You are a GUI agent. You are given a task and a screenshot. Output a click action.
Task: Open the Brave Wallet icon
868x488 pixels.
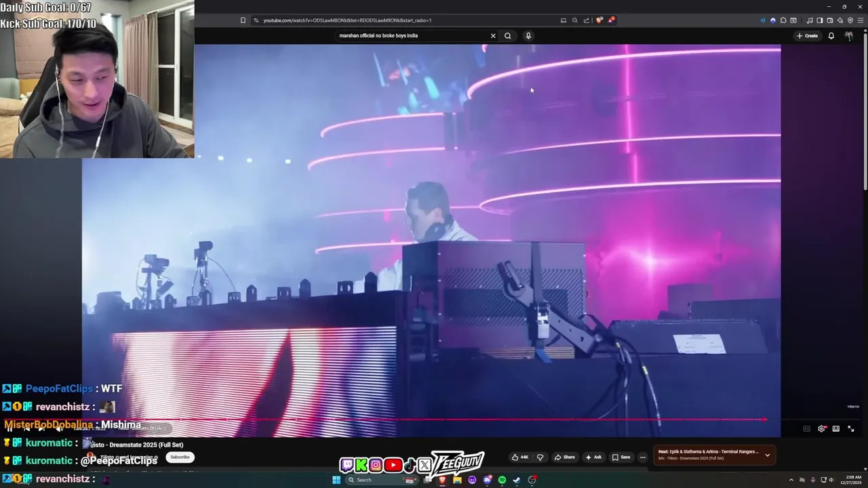click(830, 20)
